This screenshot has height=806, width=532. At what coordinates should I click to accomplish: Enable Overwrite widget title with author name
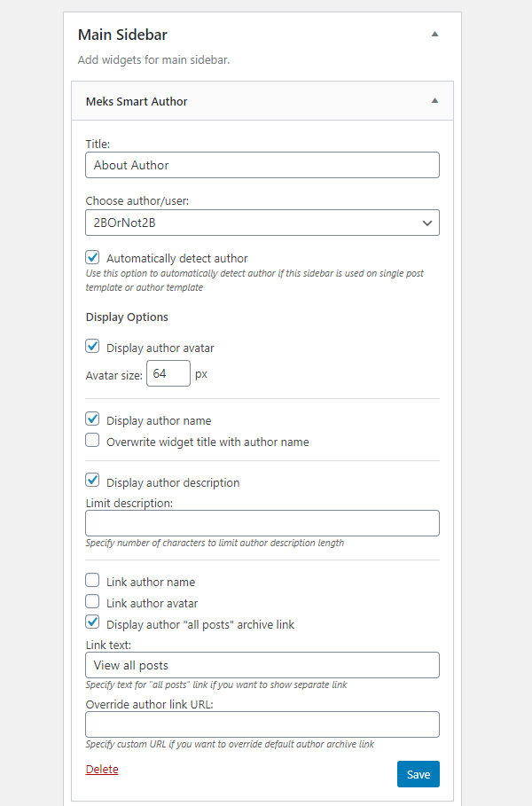pos(92,440)
